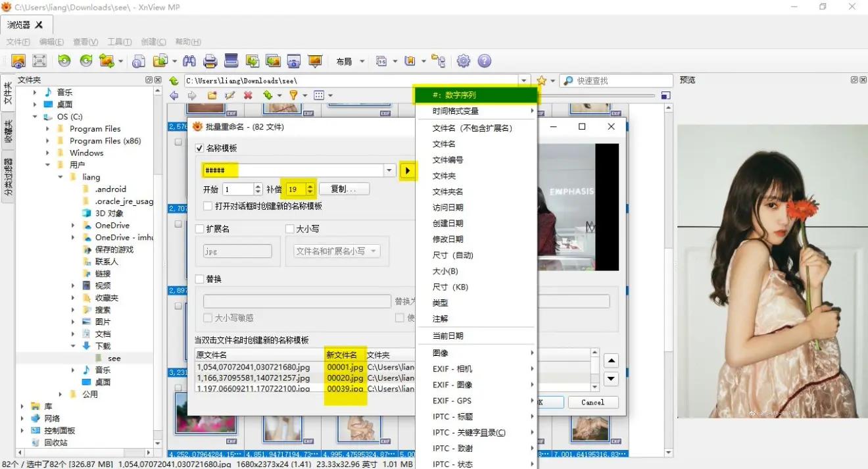Check the 替换 checkbox
The height and width of the screenshot is (469, 868).
(x=199, y=278)
